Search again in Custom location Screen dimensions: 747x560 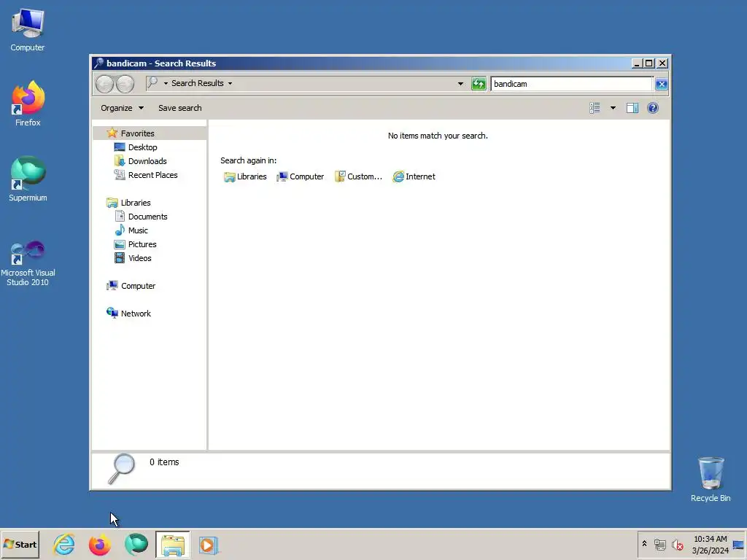click(x=358, y=176)
